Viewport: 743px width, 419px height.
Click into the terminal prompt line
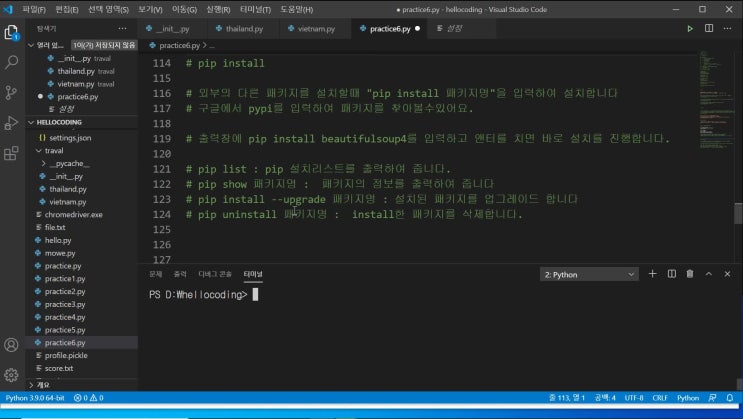[204, 295]
